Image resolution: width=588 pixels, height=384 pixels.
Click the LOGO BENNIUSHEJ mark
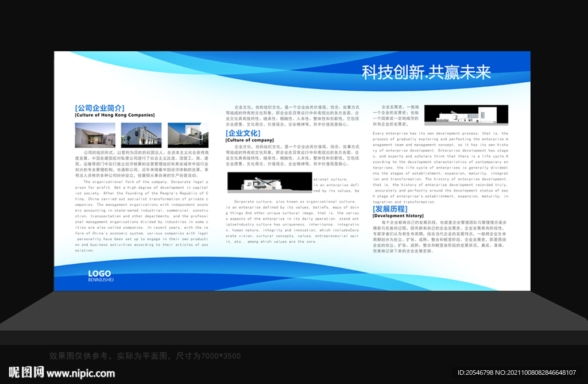coord(100,275)
